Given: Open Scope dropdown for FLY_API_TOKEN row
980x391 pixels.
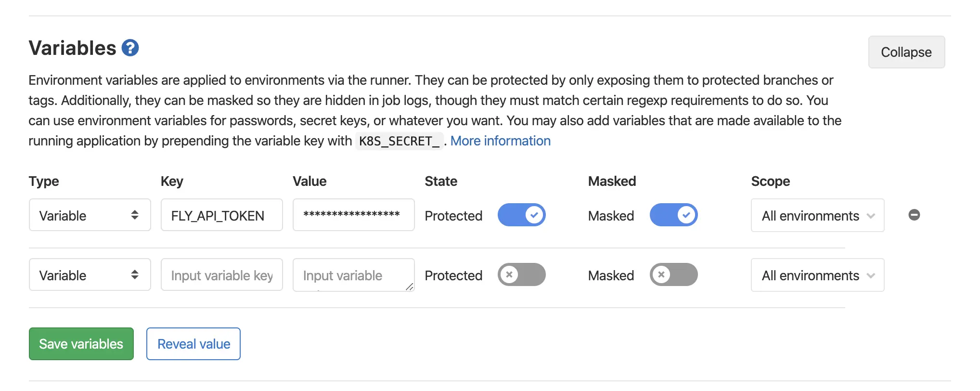Looking at the screenshot, I should 817,215.
